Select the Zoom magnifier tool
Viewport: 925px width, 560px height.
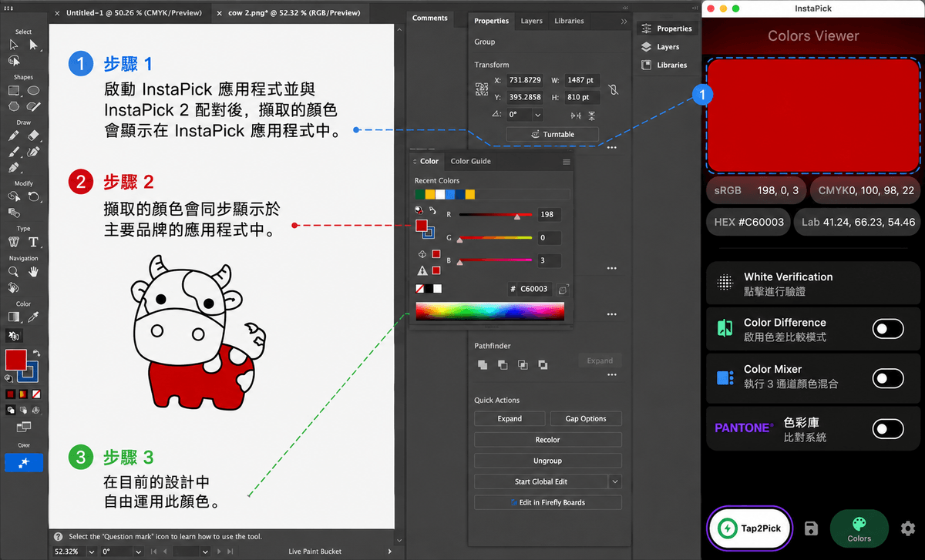pyautogui.click(x=14, y=272)
